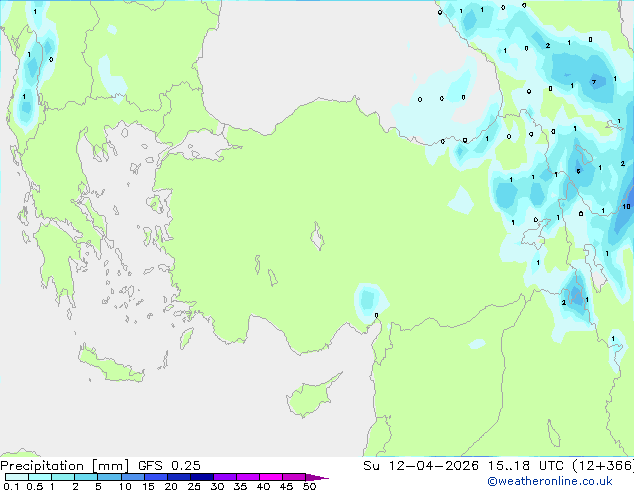Select the 2–5 mm light blue legend segment
The height and width of the screenshot is (490, 634).
pyautogui.click(x=86, y=477)
